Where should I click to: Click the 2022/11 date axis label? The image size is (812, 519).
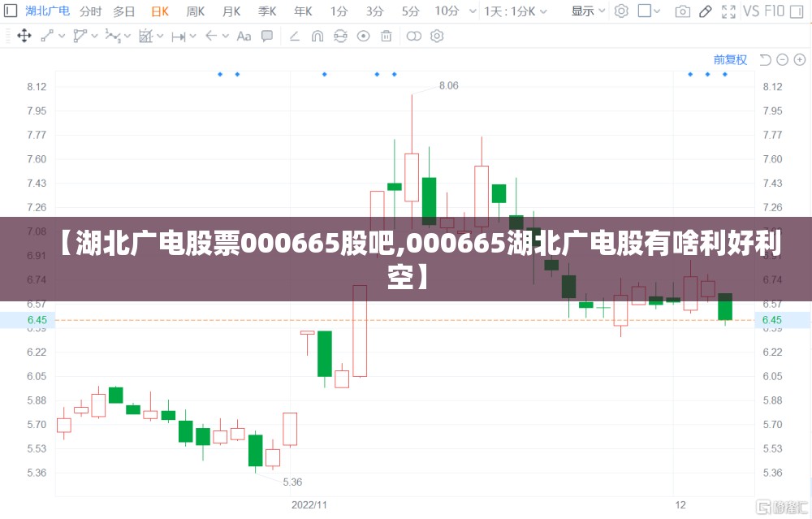[309, 505]
